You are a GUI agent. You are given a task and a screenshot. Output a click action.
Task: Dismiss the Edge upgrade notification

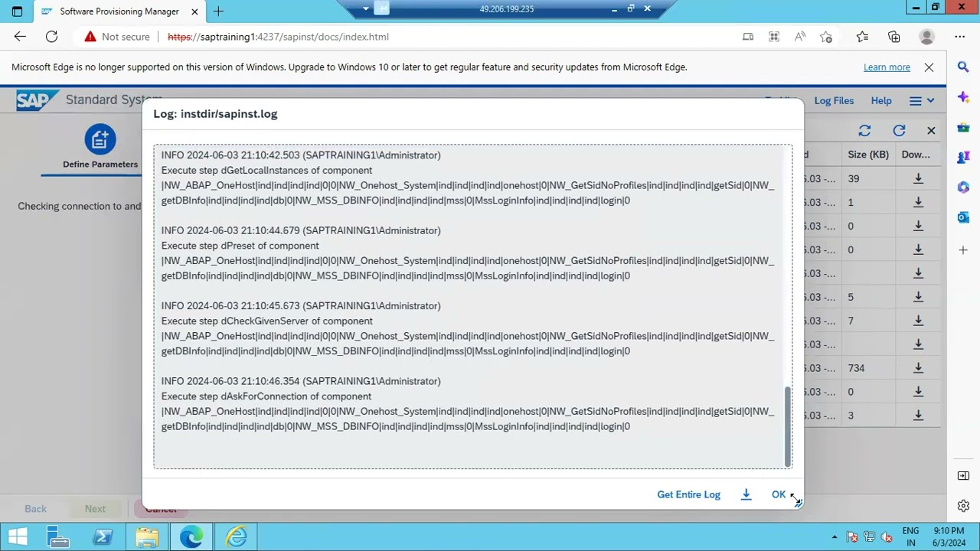(929, 67)
